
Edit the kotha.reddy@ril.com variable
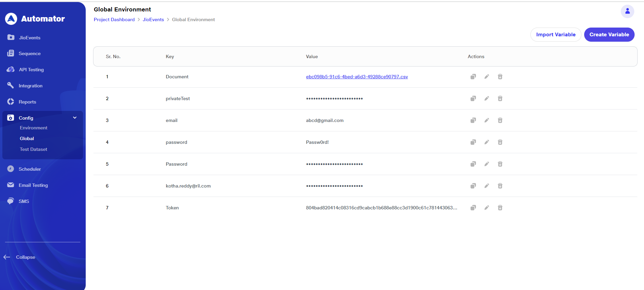(x=486, y=186)
